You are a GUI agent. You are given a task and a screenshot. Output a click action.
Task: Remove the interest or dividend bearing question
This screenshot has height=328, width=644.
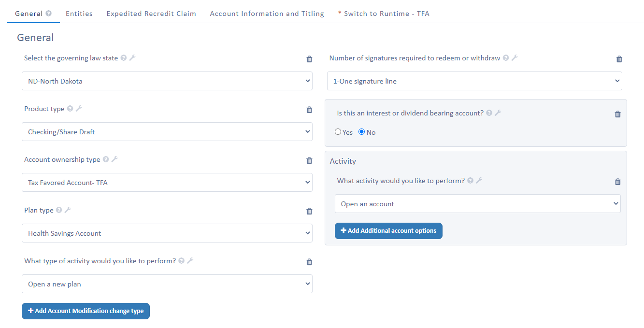[x=617, y=114]
